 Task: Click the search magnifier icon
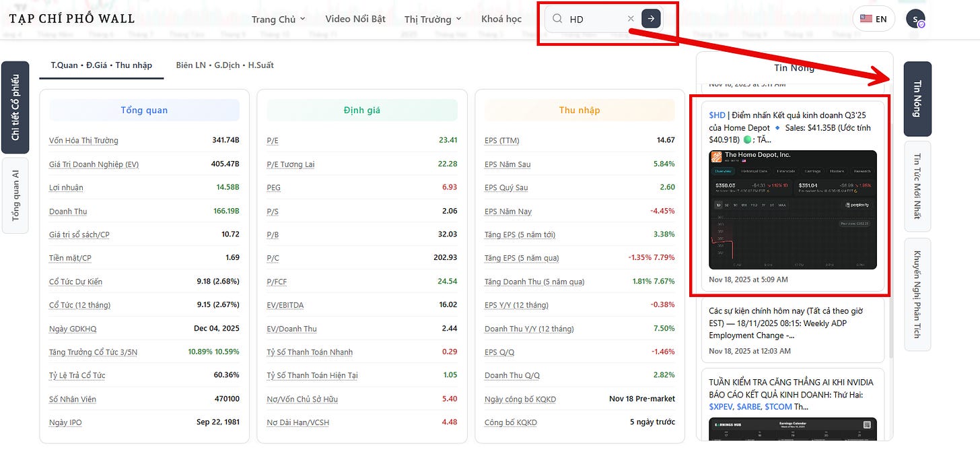click(557, 19)
